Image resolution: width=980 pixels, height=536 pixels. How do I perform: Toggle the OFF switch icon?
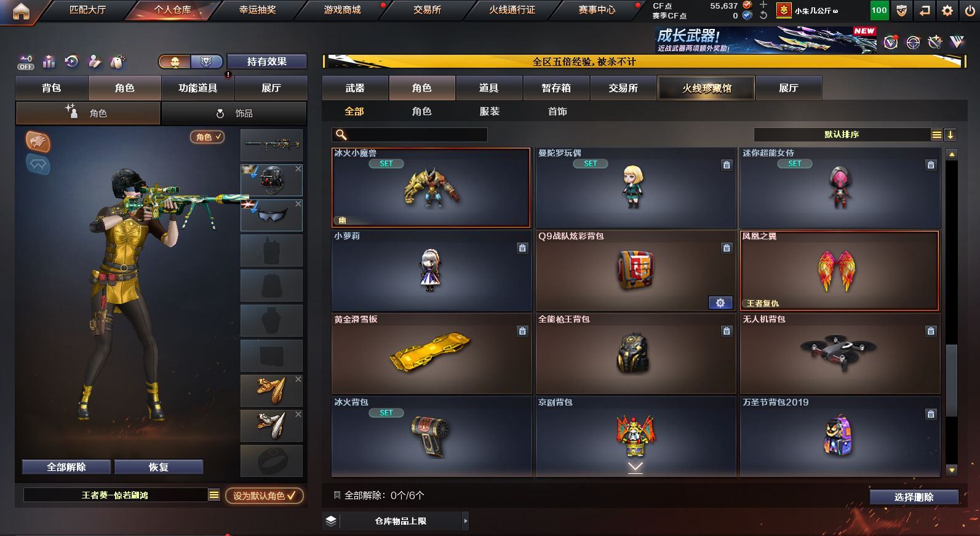click(x=26, y=62)
